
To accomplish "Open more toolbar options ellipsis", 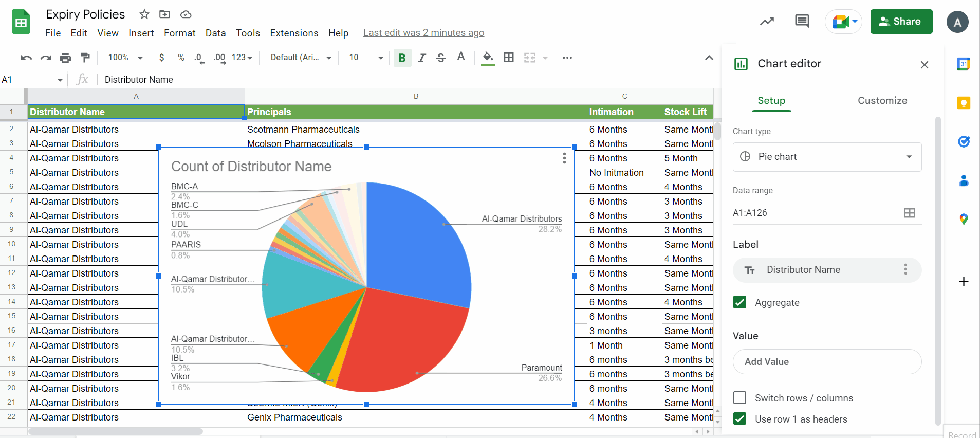I will [x=567, y=58].
